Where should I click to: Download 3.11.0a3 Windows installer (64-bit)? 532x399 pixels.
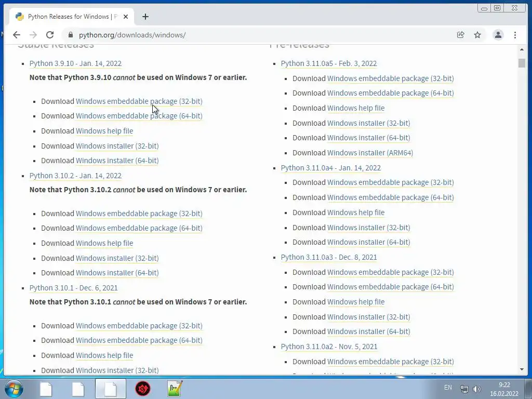(x=369, y=331)
